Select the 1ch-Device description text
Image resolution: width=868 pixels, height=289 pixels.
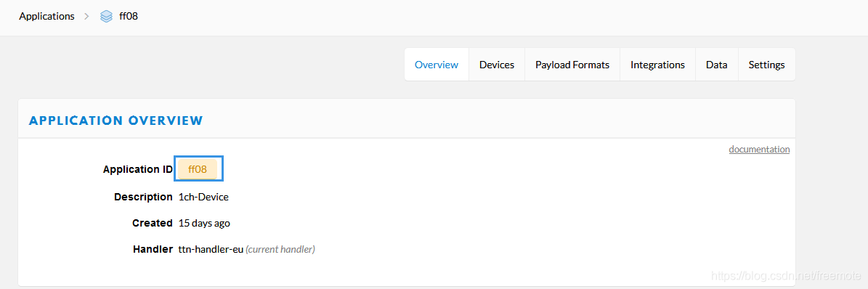tap(203, 197)
